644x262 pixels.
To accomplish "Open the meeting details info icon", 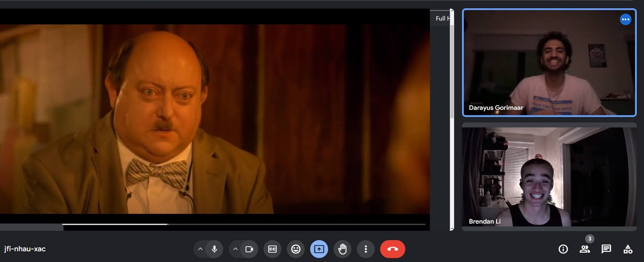I will pyautogui.click(x=563, y=249).
